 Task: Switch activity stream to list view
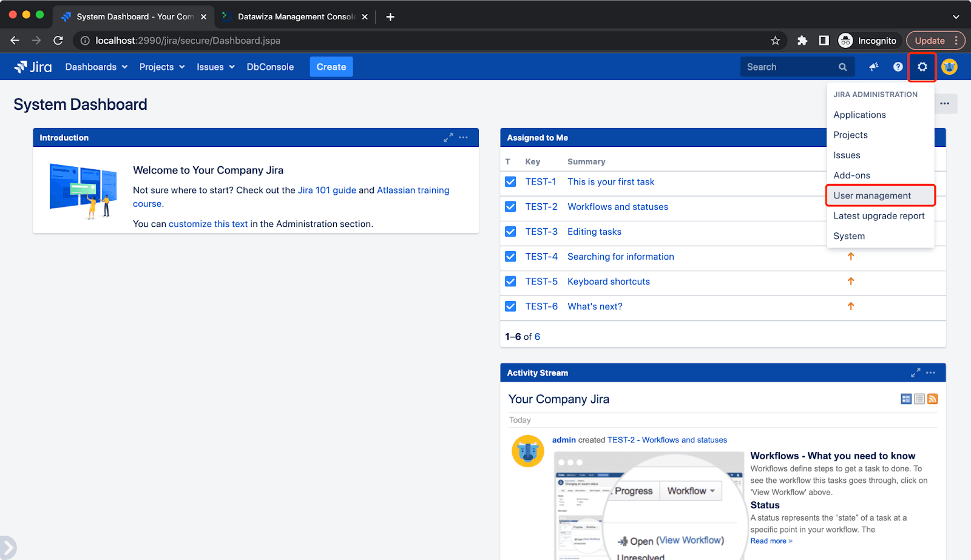click(x=919, y=399)
